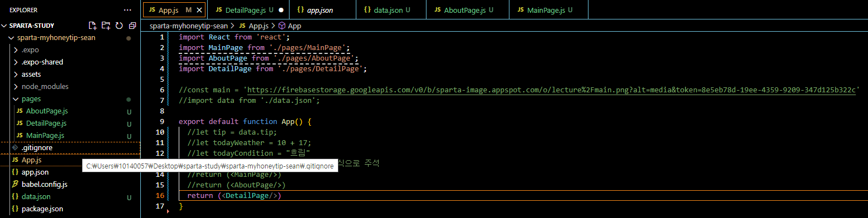This screenshot has height=218, width=868.
Task: Click line number 9 in the gutter
Action: click(x=162, y=122)
